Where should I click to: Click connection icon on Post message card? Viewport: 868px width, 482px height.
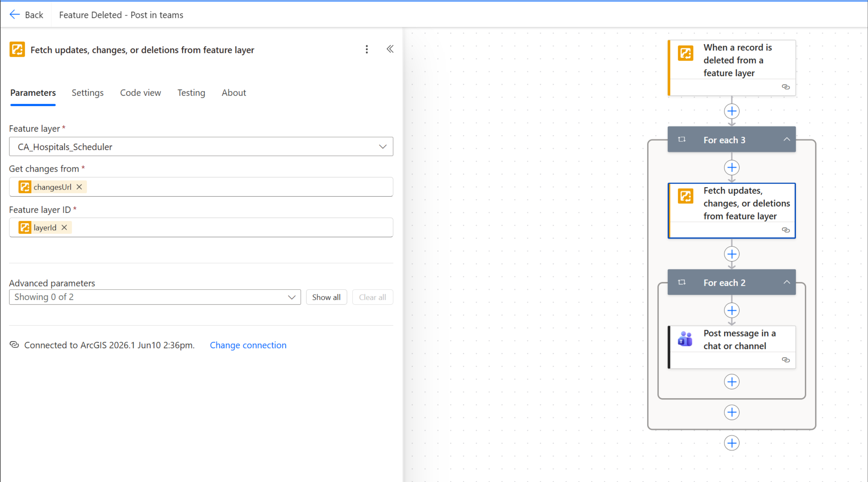[785, 360]
